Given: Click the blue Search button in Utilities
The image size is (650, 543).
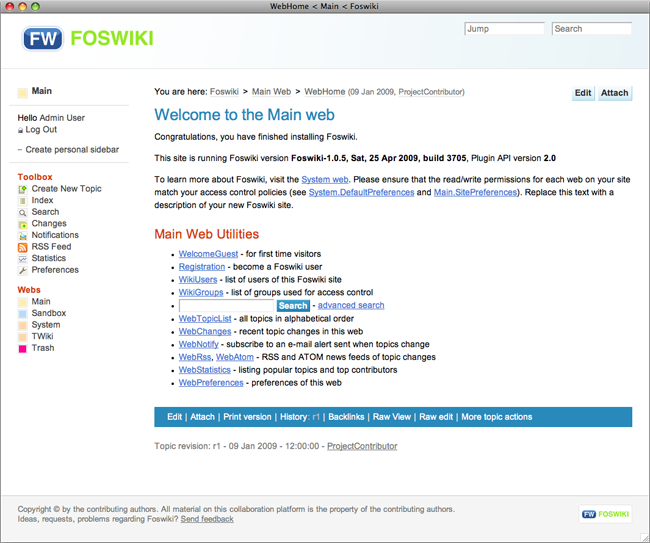Looking at the screenshot, I should click(293, 305).
